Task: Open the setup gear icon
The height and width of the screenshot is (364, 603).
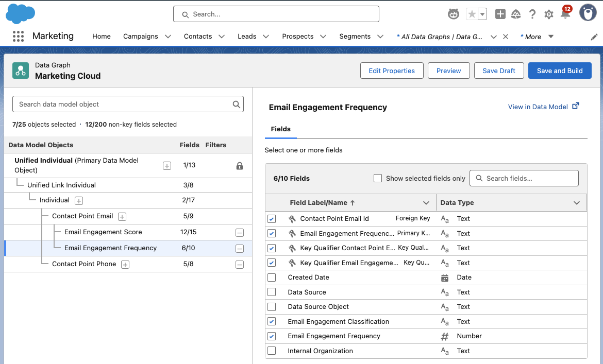Action: 548,14
